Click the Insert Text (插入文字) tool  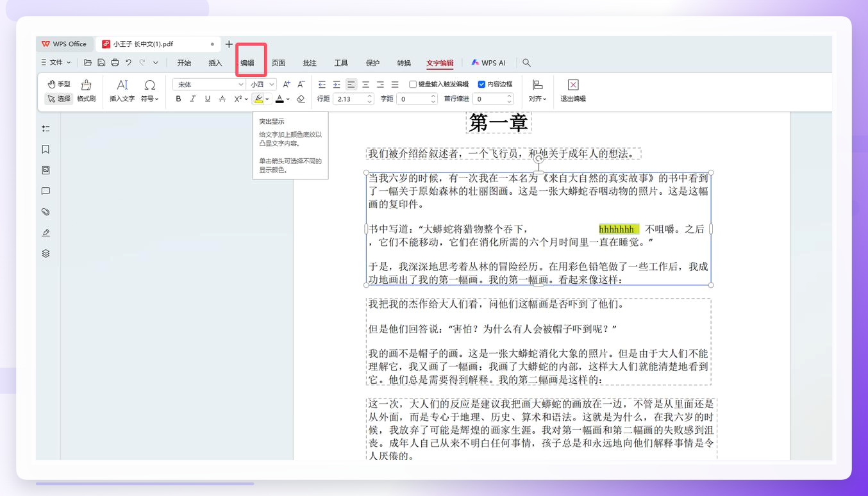(x=122, y=91)
